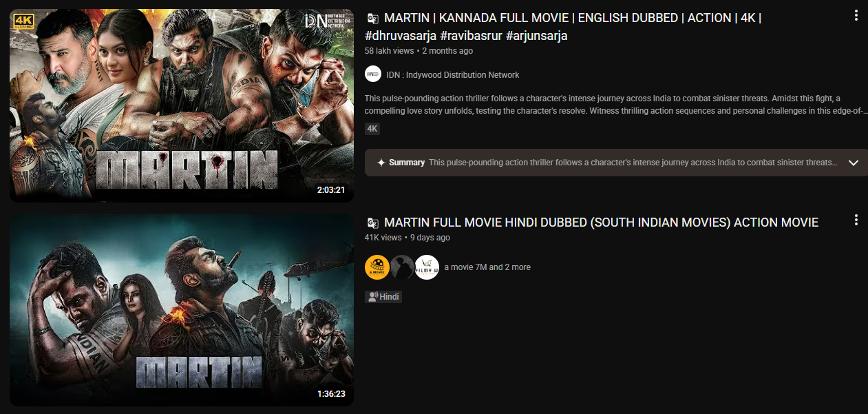Click the sparkle icon beside Summary
The height and width of the screenshot is (414, 868).
pos(381,163)
